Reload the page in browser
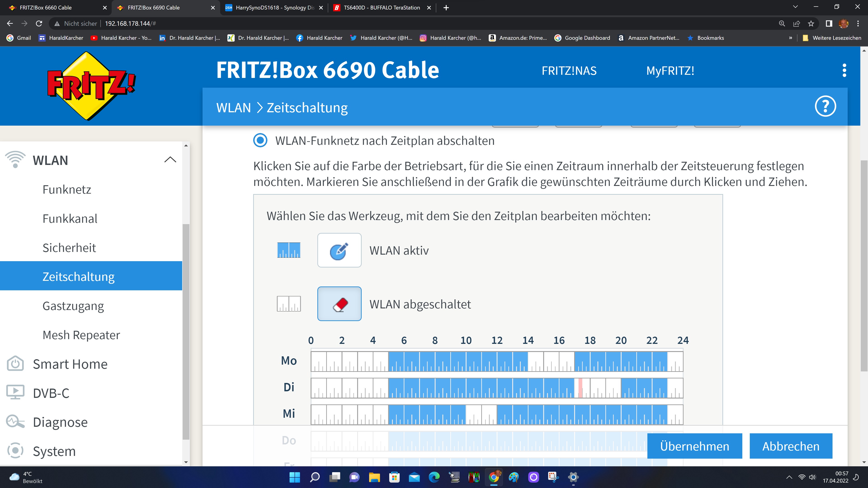The width and height of the screenshot is (868, 488). pyautogui.click(x=39, y=23)
